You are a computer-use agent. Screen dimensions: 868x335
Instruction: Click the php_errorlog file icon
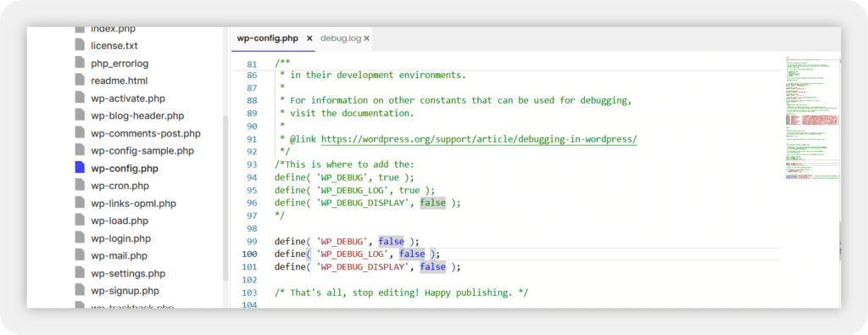coord(80,63)
